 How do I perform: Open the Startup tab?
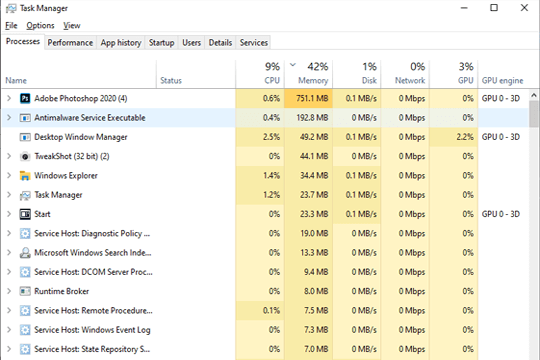tap(162, 43)
